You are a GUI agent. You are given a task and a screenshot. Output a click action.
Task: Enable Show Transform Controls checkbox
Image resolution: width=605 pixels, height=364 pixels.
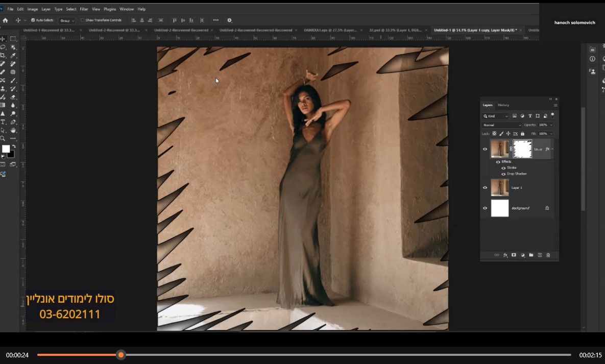pyautogui.click(x=82, y=20)
